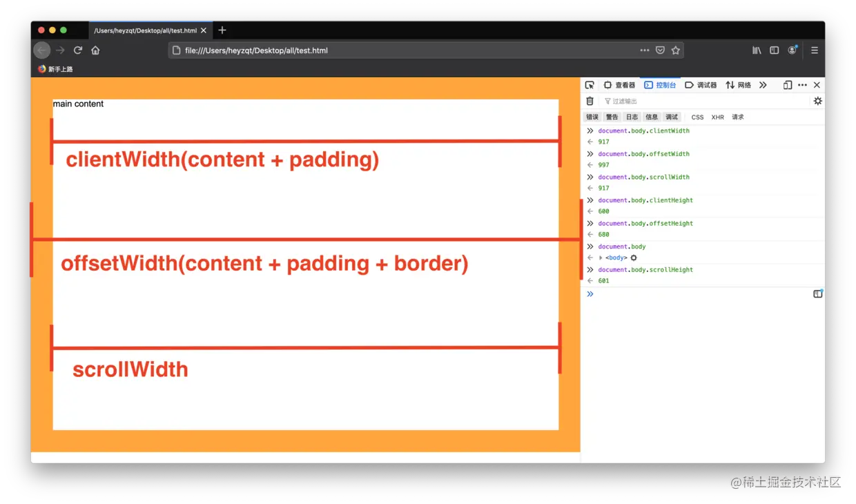This screenshot has height=504, width=856.
Task: Click the 过滤输出 filter input
Action: click(704, 101)
